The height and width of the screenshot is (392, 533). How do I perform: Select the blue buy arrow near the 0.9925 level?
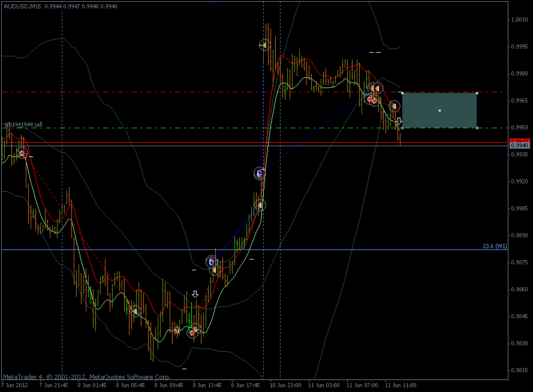coord(260,174)
